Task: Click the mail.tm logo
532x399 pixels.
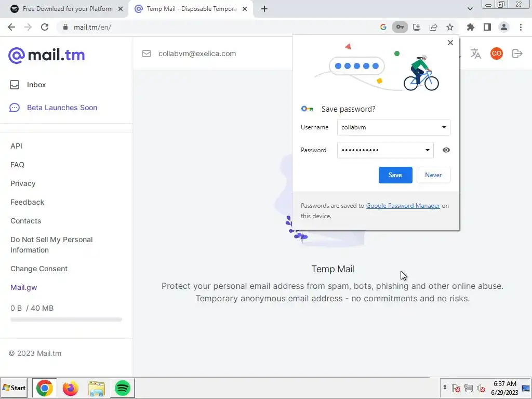Action: click(x=46, y=55)
